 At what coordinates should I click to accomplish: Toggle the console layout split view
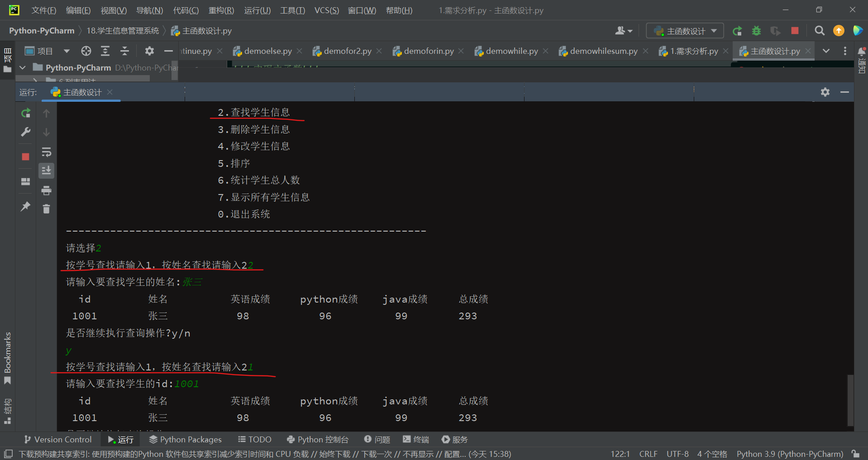25,181
